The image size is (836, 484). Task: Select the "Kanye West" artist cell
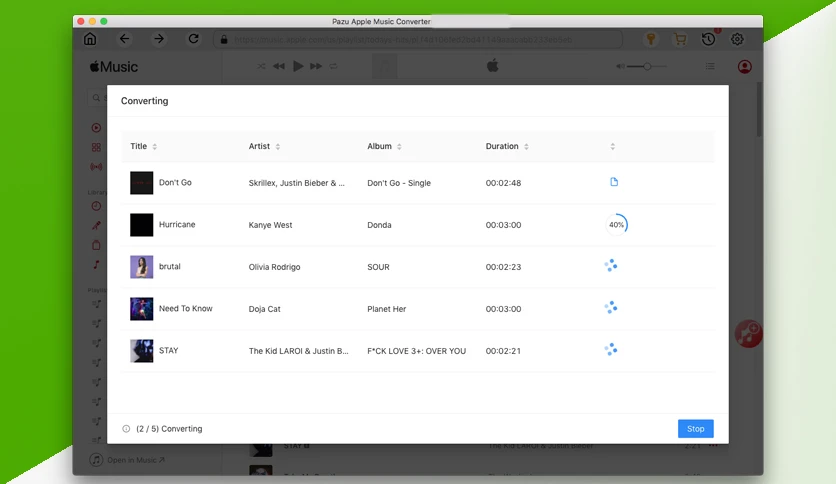[270, 225]
